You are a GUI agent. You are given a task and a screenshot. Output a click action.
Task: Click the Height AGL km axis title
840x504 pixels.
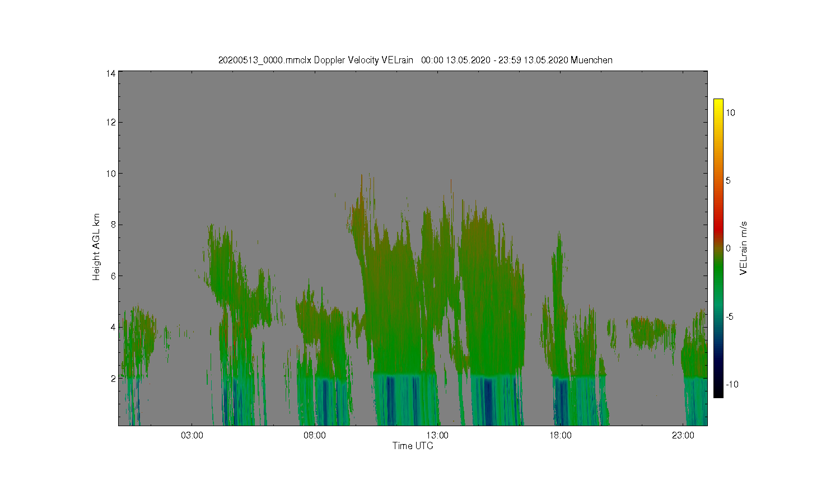click(96, 247)
